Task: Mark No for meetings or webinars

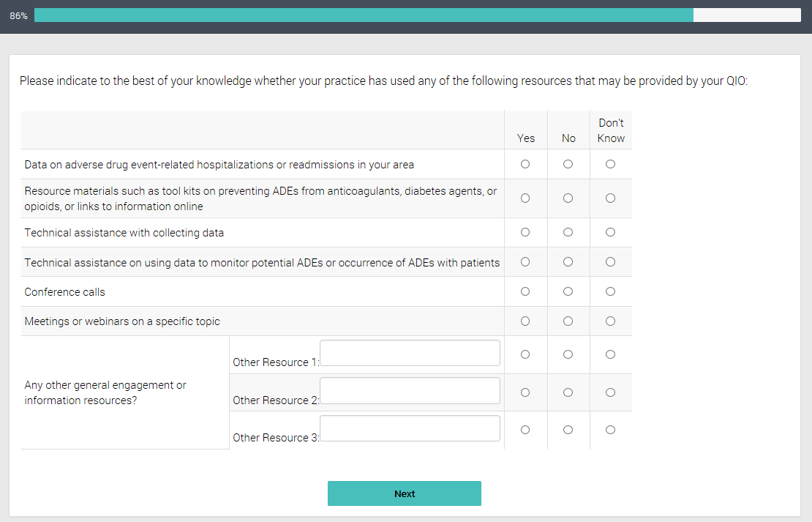Action: tap(568, 321)
